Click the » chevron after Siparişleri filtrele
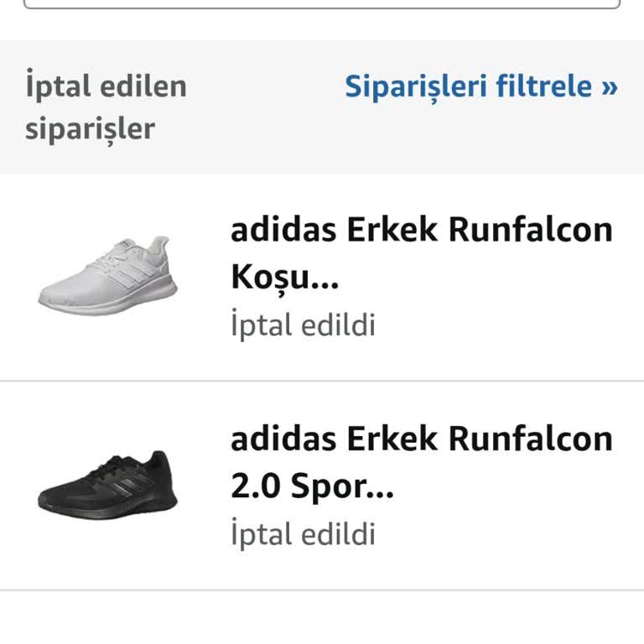Image resolution: width=644 pixels, height=644 pixels. pos(610,86)
